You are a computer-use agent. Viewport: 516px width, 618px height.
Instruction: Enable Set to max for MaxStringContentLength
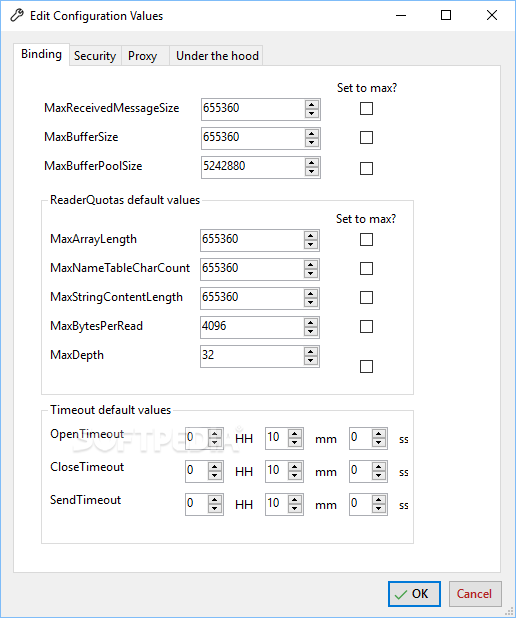coord(366,298)
